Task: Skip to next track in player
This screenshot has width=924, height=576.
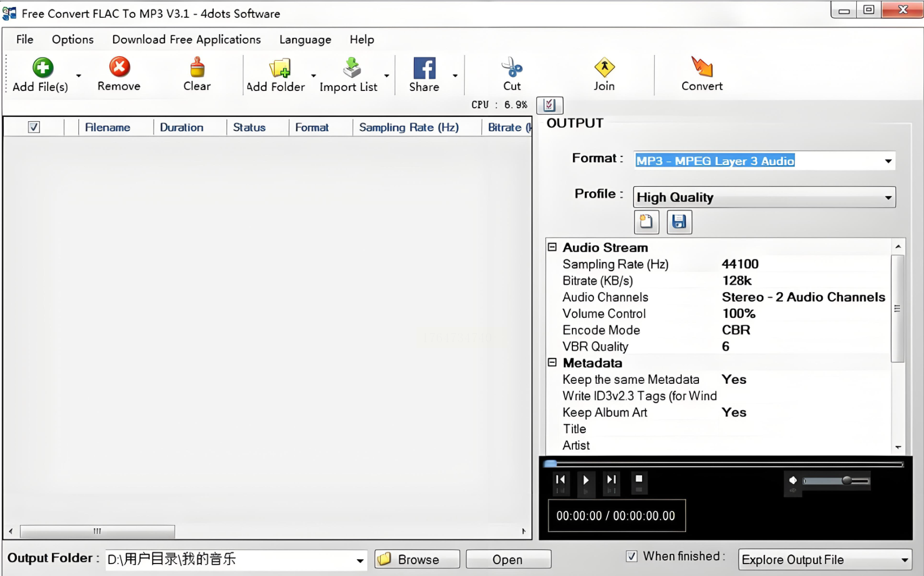Action: pos(611,480)
